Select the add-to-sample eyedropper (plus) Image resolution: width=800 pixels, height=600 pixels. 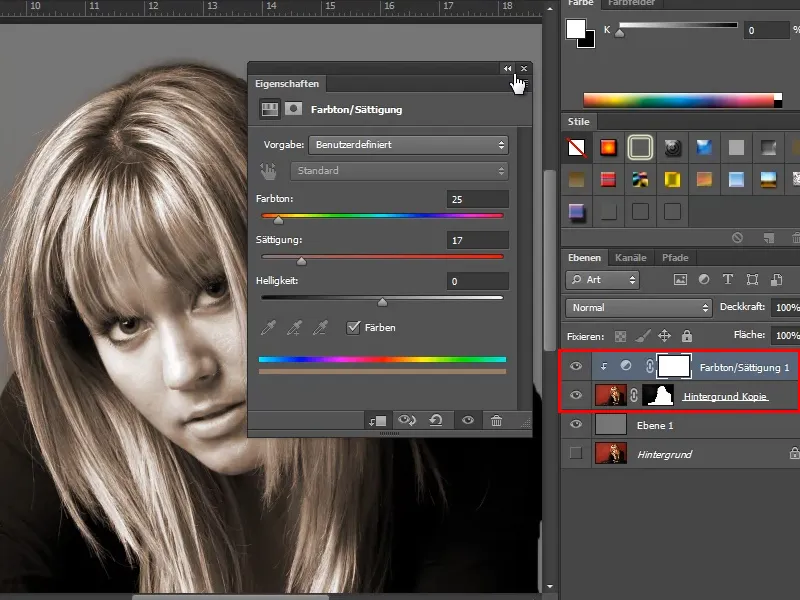[294, 328]
